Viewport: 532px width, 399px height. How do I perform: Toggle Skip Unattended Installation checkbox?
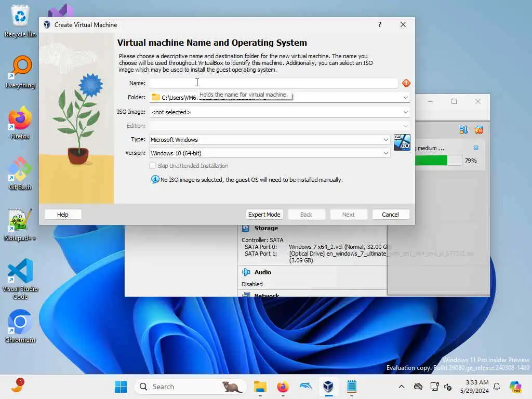[x=153, y=166]
